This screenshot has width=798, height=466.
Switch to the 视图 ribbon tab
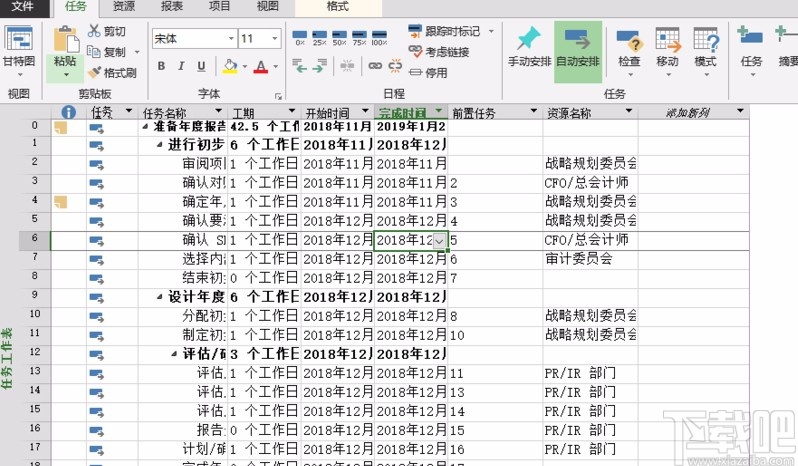(268, 7)
